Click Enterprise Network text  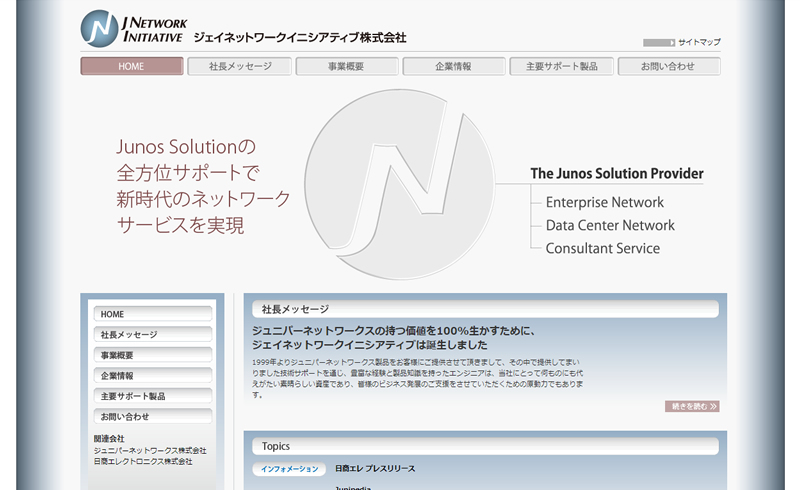pos(605,202)
